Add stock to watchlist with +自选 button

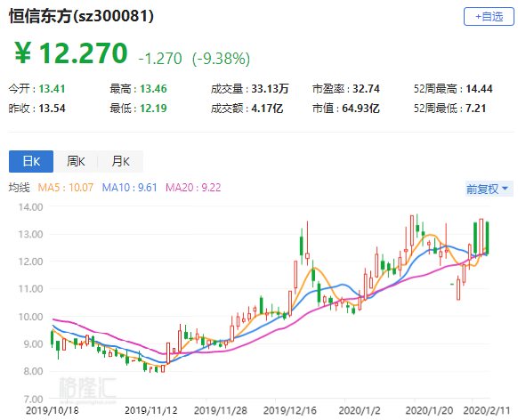pos(489,17)
